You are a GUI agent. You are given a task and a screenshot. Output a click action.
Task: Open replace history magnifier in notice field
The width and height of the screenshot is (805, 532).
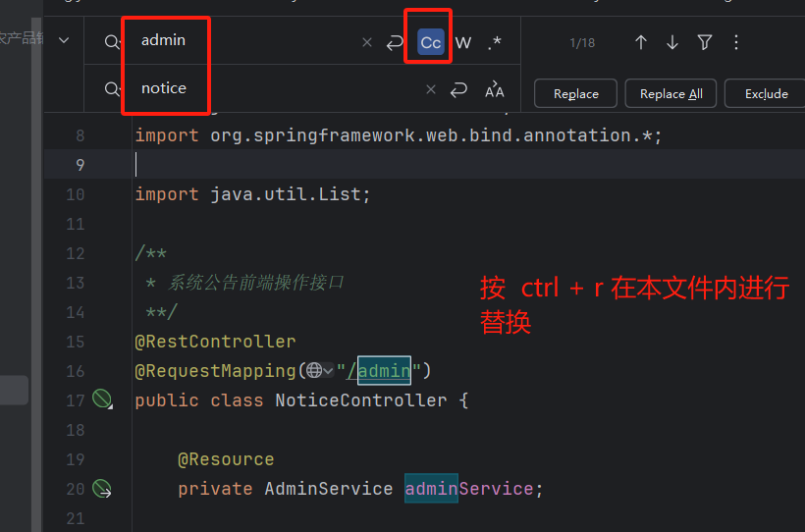[x=112, y=89]
